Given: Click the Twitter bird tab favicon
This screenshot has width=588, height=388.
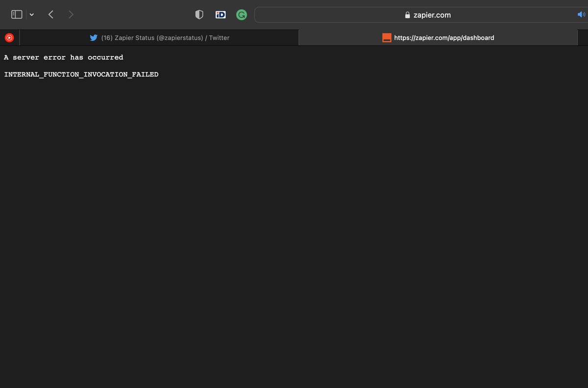Looking at the screenshot, I should [94, 38].
